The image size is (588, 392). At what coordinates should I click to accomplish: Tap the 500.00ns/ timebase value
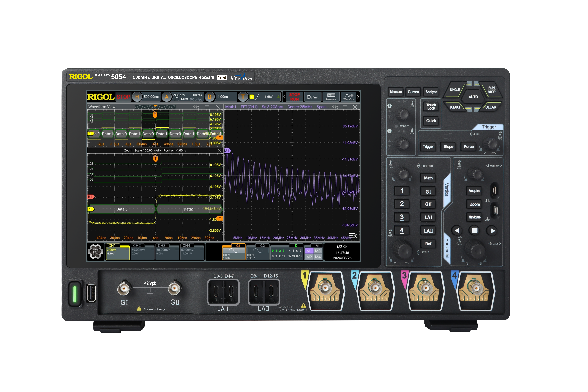[151, 97]
